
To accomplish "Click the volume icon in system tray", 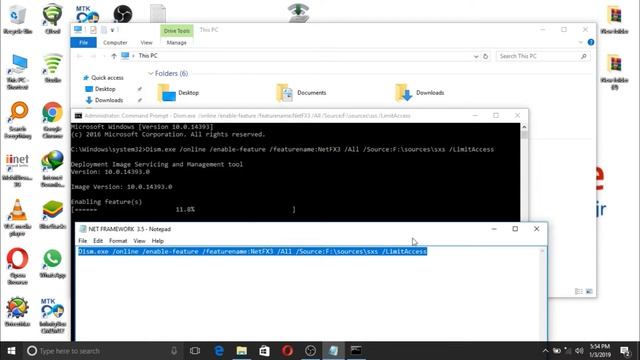I will click(x=579, y=351).
